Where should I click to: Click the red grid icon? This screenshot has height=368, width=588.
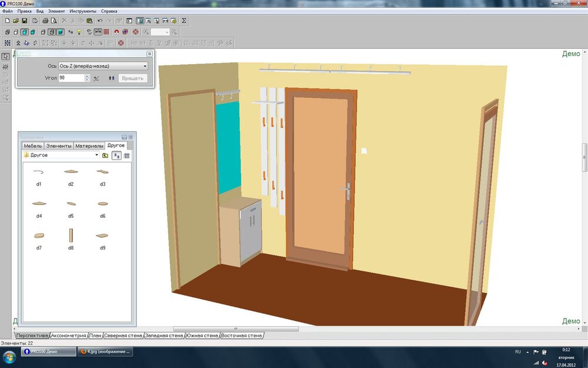coord(106,32)
